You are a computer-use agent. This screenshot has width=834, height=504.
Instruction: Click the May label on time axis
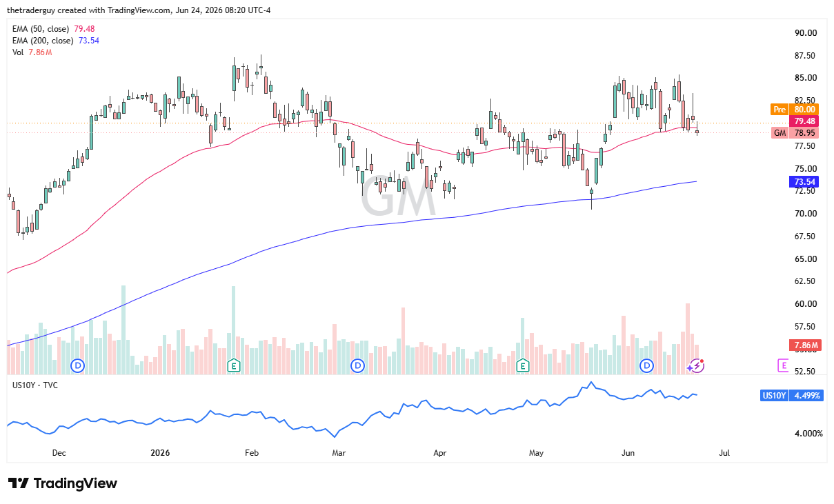pos(537,453)
